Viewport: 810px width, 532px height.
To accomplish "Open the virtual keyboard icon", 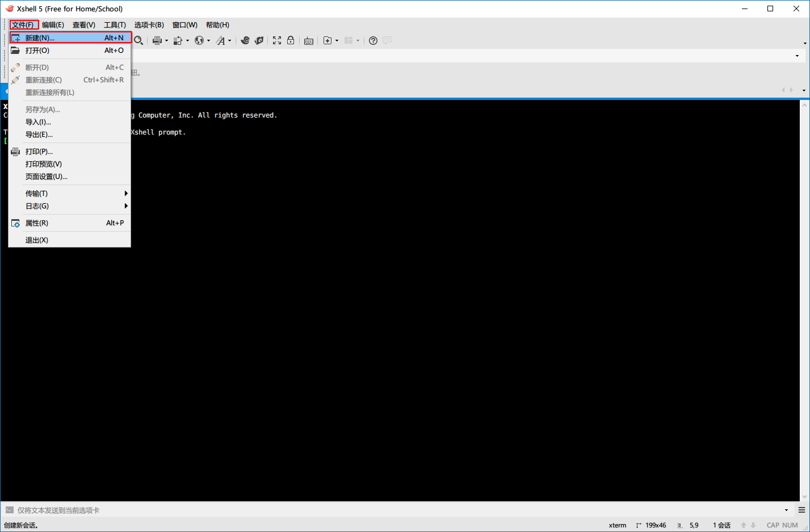I will 309,40.
